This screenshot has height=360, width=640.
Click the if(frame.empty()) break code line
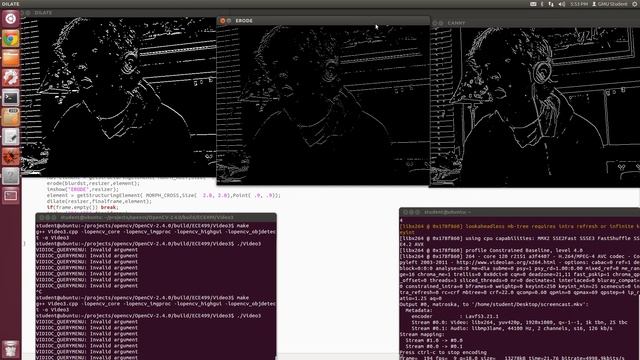(x=82, y=207)
